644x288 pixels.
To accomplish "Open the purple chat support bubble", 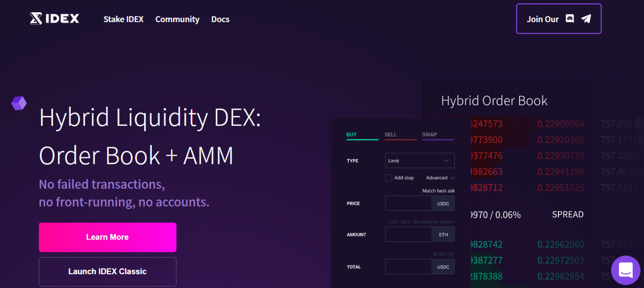I will click(x=625, y=270).
